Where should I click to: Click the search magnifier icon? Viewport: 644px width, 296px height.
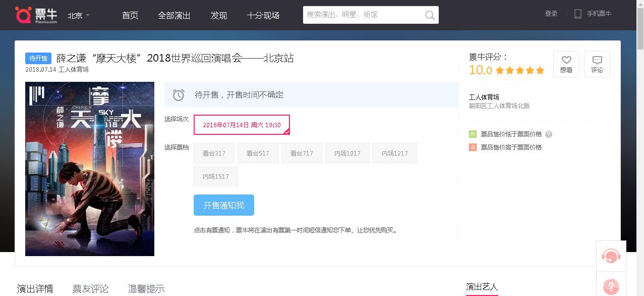430,15
